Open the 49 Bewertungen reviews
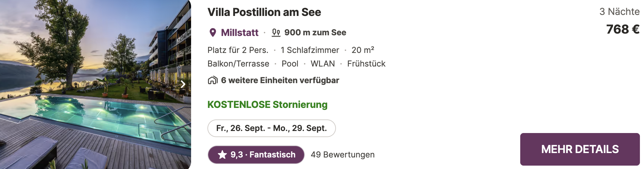 click(x=343, y=155)
